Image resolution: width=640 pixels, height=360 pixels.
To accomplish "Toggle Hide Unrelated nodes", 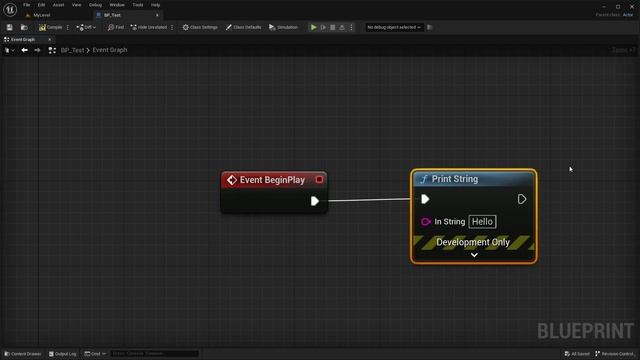I will (149, 27).
